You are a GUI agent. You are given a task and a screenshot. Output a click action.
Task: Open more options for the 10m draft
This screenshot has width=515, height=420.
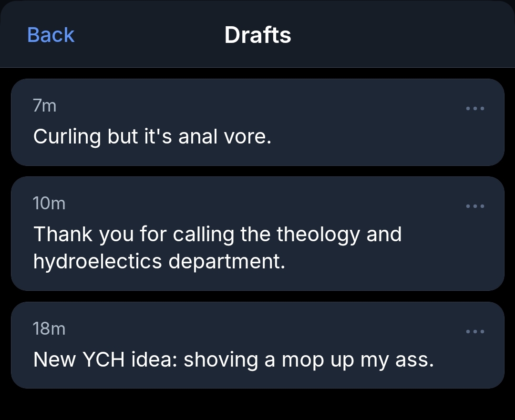tap(475, 206)
